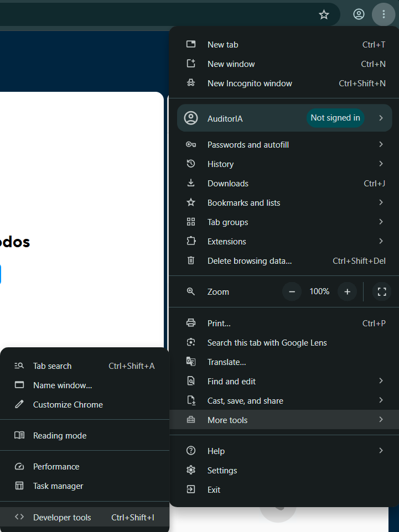This screenshot has width=399, height=532.
Task: Choose Search this tab with Google Lens
Action: 284,343
